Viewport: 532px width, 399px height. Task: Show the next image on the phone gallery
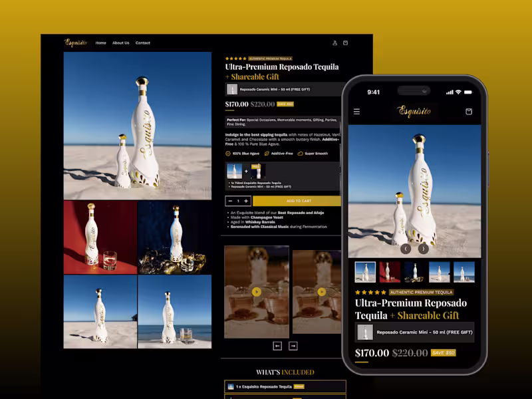click(424, 249)
